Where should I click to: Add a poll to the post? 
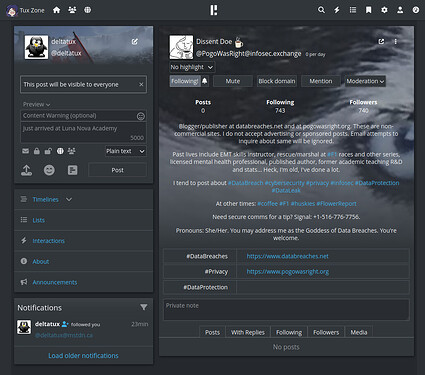point(72,170)
